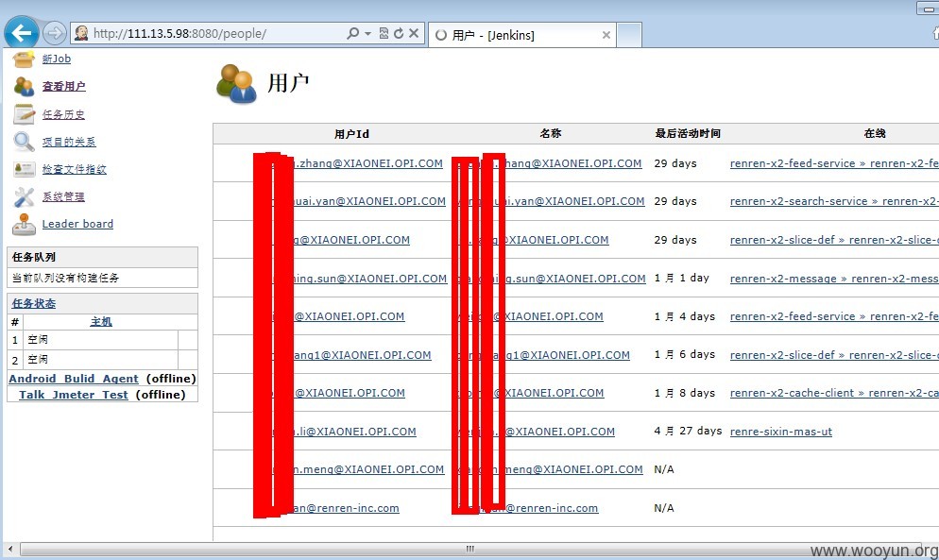
Task: Stop loading with the address bar X
Action: coord(413,34)
